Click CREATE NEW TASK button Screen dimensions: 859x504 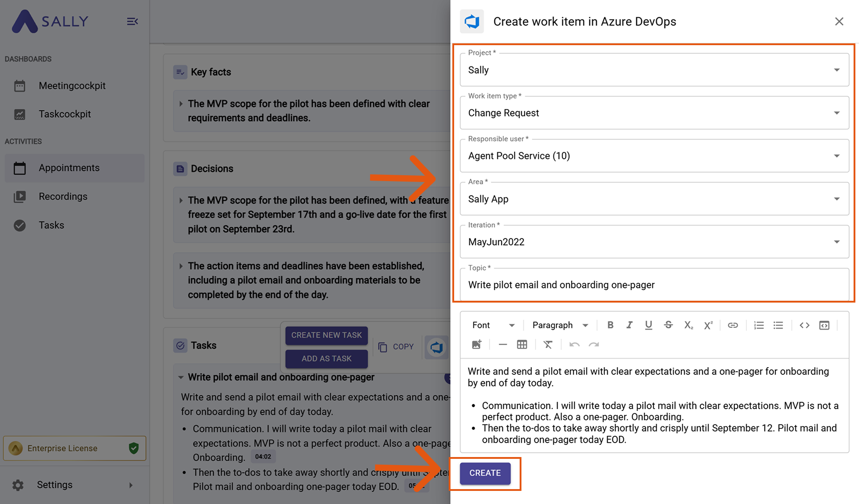click(326, 335)
